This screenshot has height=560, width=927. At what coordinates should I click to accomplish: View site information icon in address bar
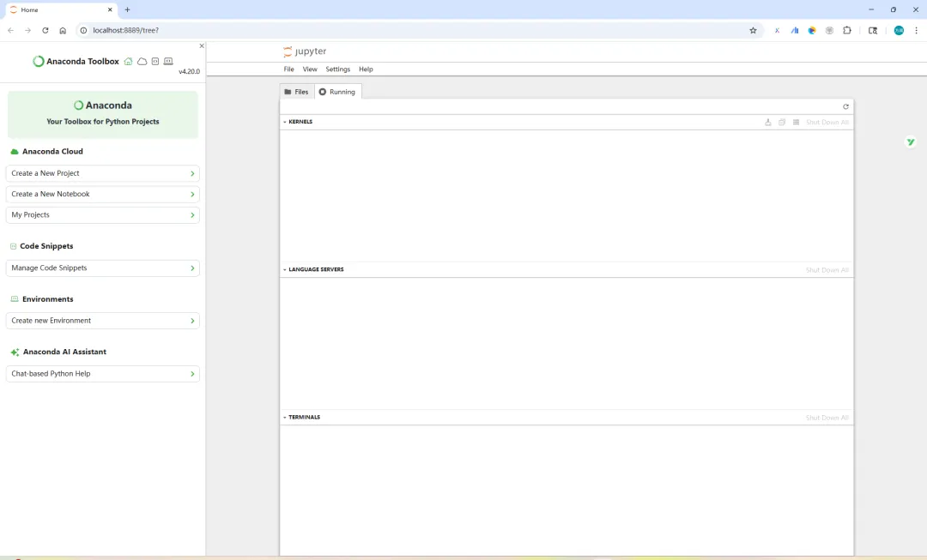[83, 30]
